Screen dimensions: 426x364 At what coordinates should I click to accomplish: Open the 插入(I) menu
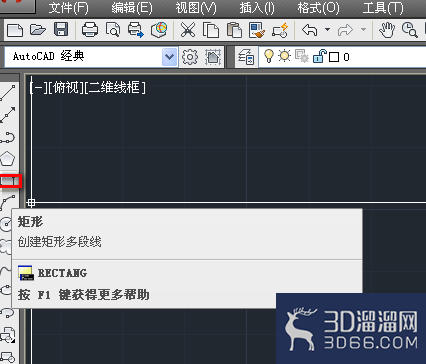257,8
